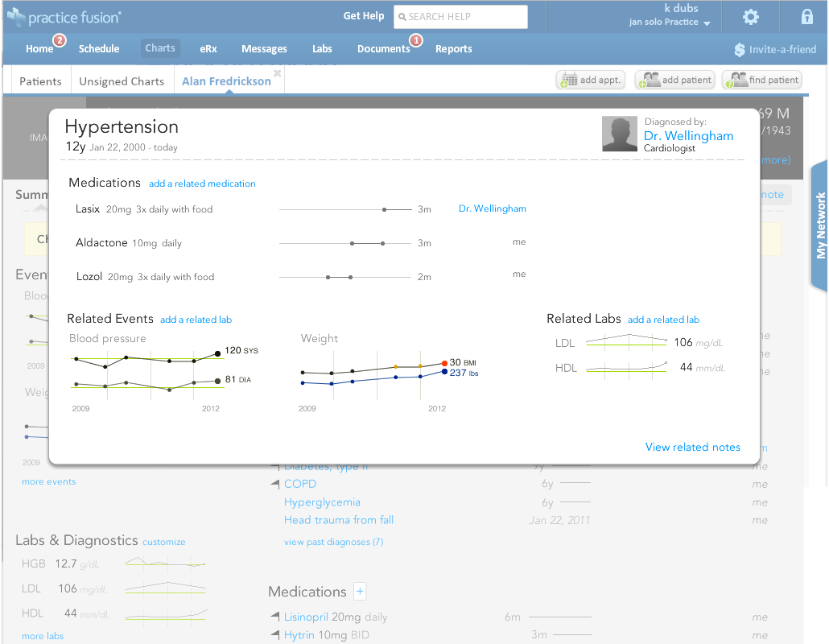
Task: Expand the Lisinopril medication triangle
Action: pos(275,616)
